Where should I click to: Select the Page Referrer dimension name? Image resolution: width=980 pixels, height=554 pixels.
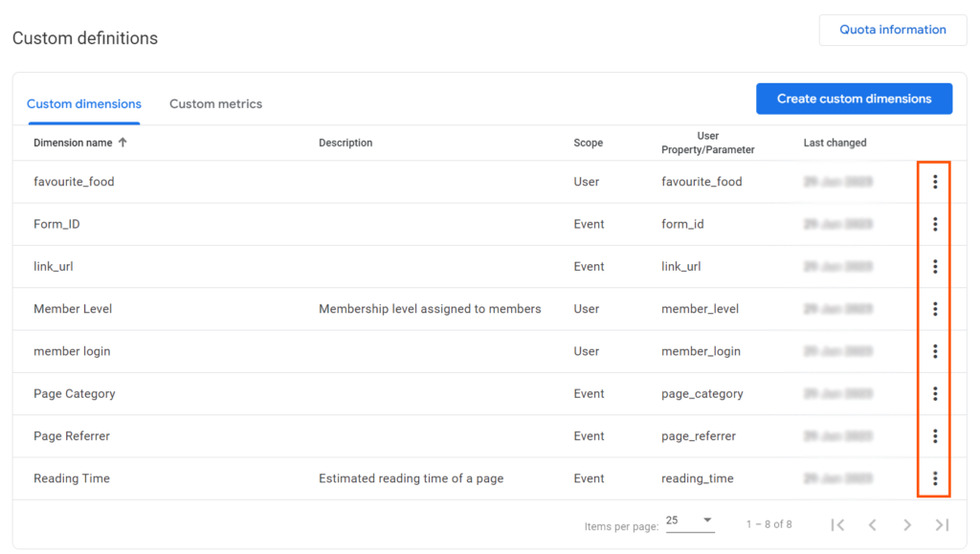[71, 436]
